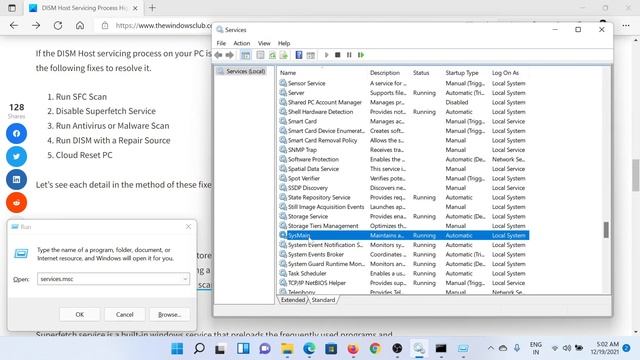The height and width of the screenshot is (360, 640).
Task: Click Cancel in the Run dialog
Action: pyautogui.click(x=124, y=314)
